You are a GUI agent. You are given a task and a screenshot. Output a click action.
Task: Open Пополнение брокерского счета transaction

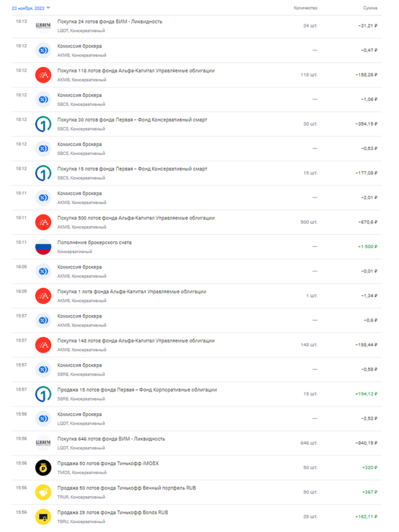click(94, 242)
